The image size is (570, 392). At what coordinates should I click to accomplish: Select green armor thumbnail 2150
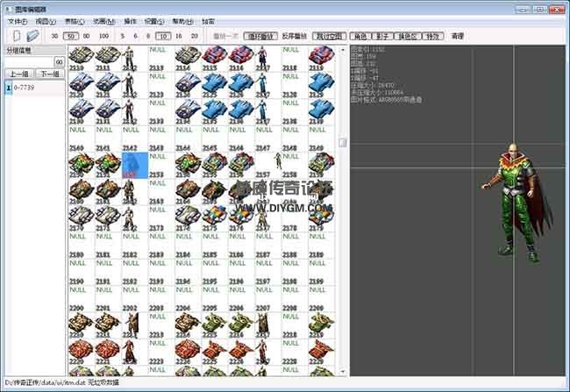tap(82, 165)
